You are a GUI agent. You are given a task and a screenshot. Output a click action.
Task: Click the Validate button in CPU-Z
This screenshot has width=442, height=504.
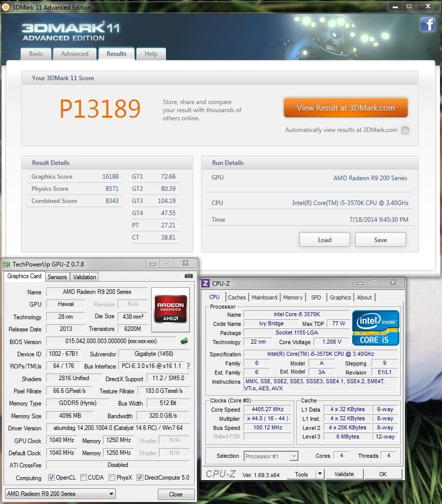[x=344, y=474]
